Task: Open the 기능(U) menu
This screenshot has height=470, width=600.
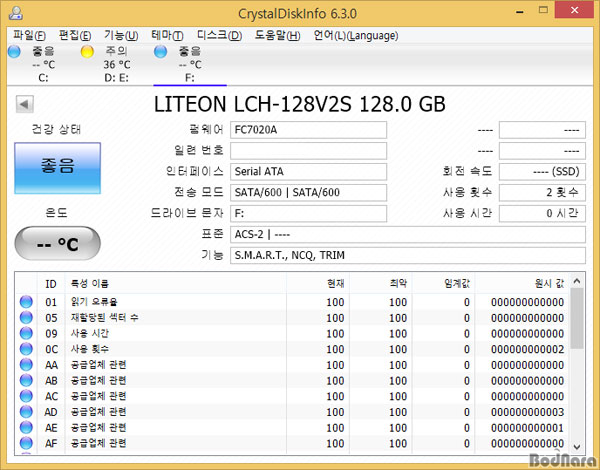Action: [121, 36]
